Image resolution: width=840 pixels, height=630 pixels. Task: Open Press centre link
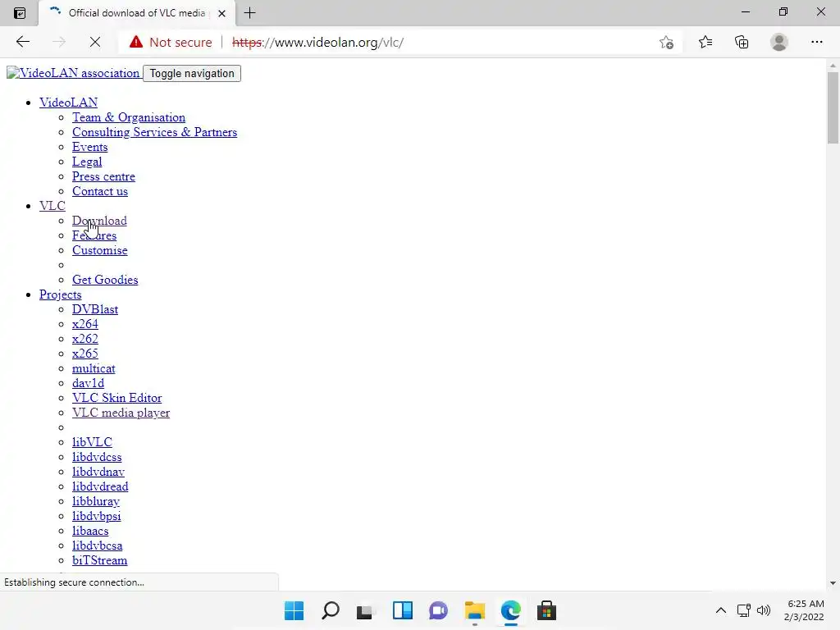[x=103, y=176]
